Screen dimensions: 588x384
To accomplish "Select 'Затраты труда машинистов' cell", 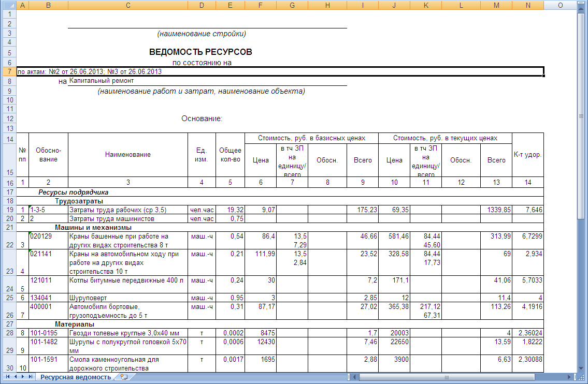I will click(x=128, y=219).
